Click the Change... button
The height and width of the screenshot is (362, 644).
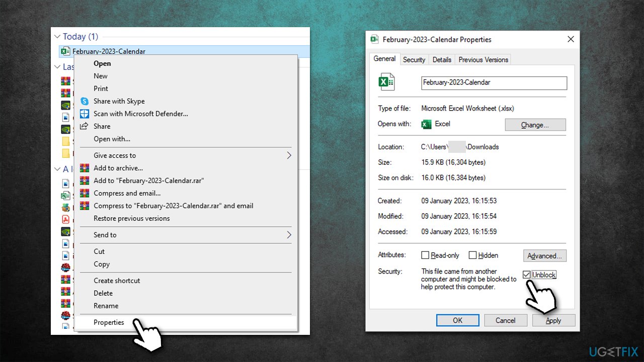[x=535, y=124]
